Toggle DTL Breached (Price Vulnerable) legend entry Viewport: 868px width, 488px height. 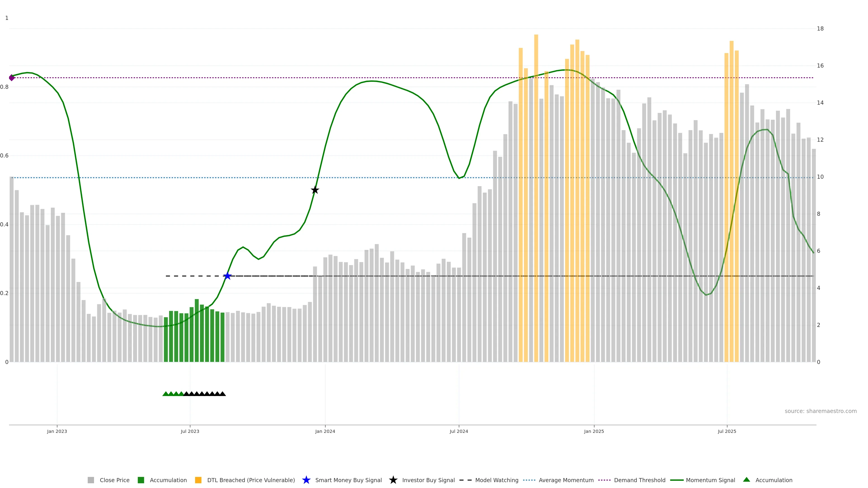pos(251,480)
